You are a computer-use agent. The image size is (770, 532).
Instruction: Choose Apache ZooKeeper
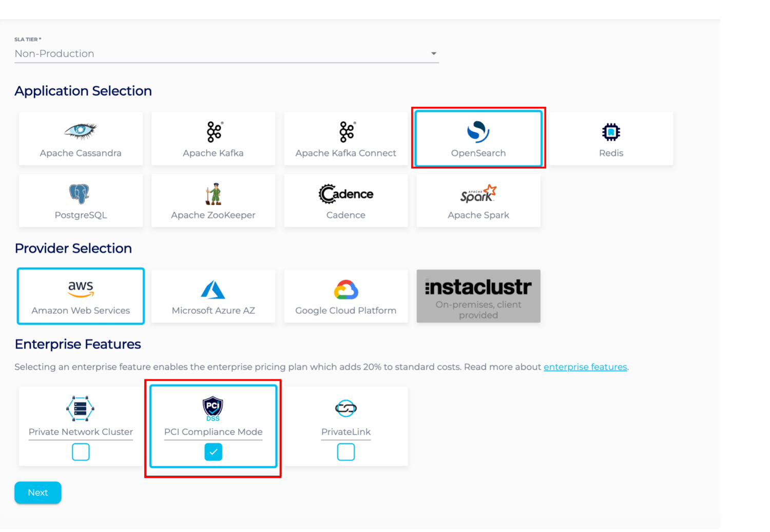[x=213, y=200]
